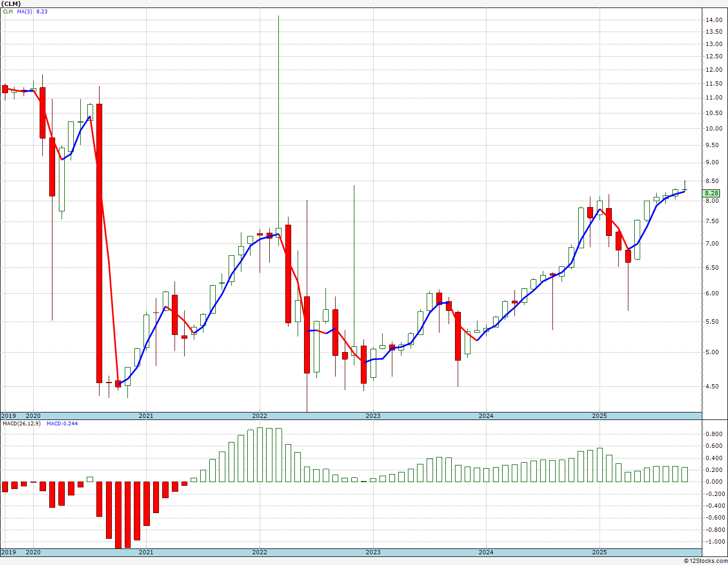Click the MACD(26,12,9) indicator label
The height and width of the screenshot is (565, 728).
point(21,423)
